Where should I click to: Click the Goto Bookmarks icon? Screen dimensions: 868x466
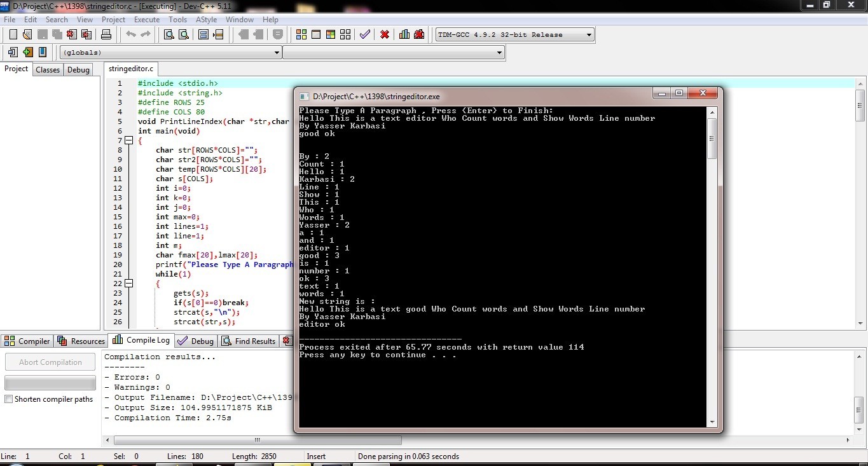(43, 52)
